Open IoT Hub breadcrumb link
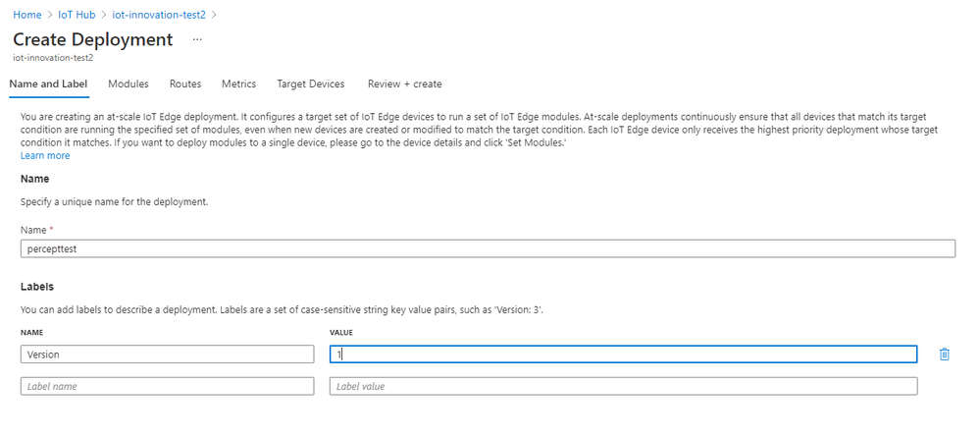This screenshot has height=437, width=980. pyautogui.click(x=77, y=15)
